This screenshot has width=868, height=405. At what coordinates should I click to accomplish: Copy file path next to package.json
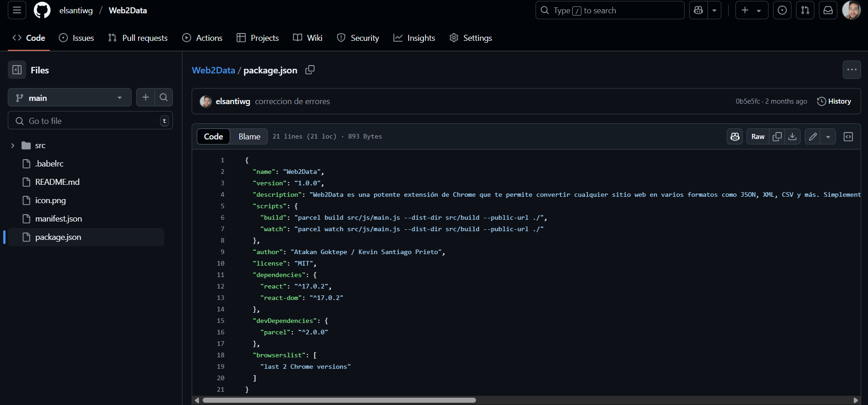coord(310,70)
